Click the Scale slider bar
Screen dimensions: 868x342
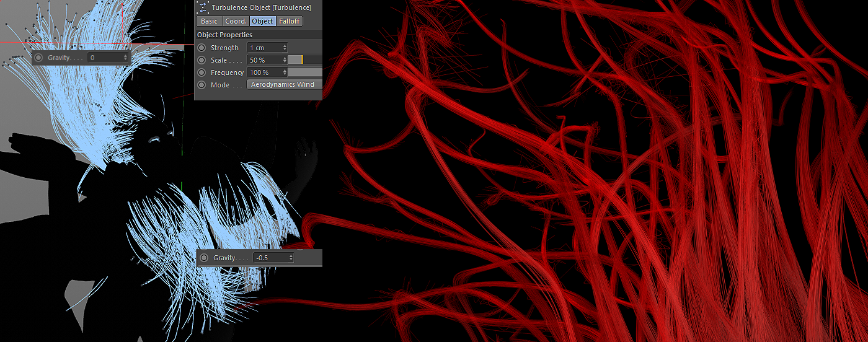pyautogui.click(x=305, y=60)
